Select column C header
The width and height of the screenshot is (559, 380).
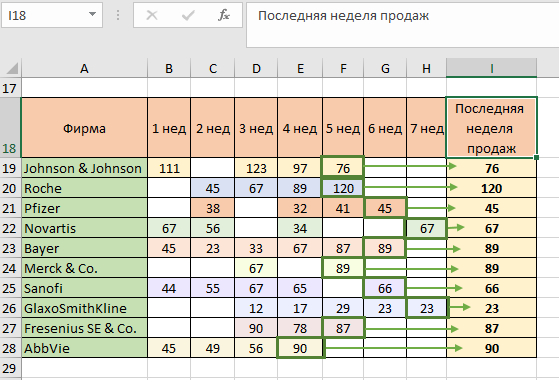(x=212, y=68)
